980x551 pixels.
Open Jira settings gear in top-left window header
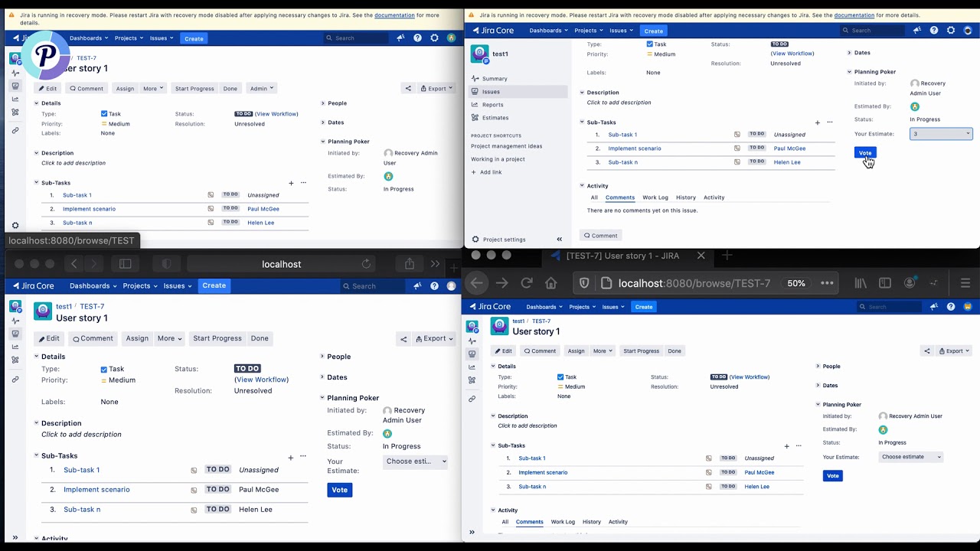[434, 38]
